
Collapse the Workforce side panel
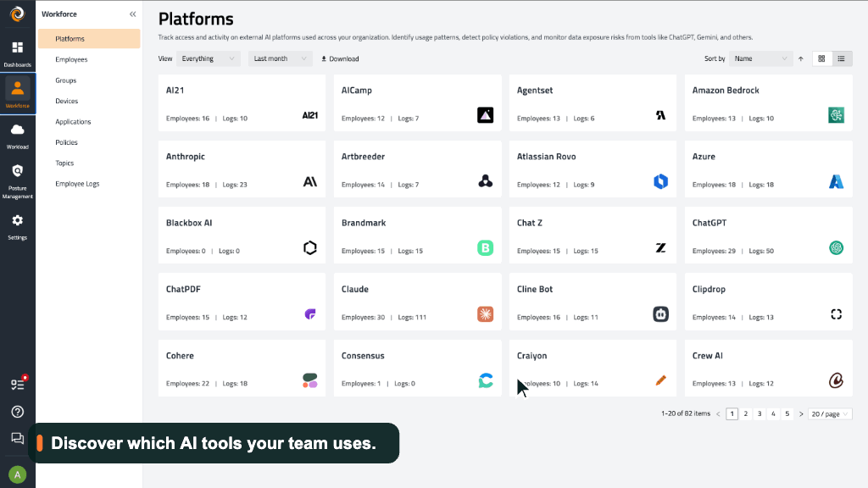[x=133, y=14]
